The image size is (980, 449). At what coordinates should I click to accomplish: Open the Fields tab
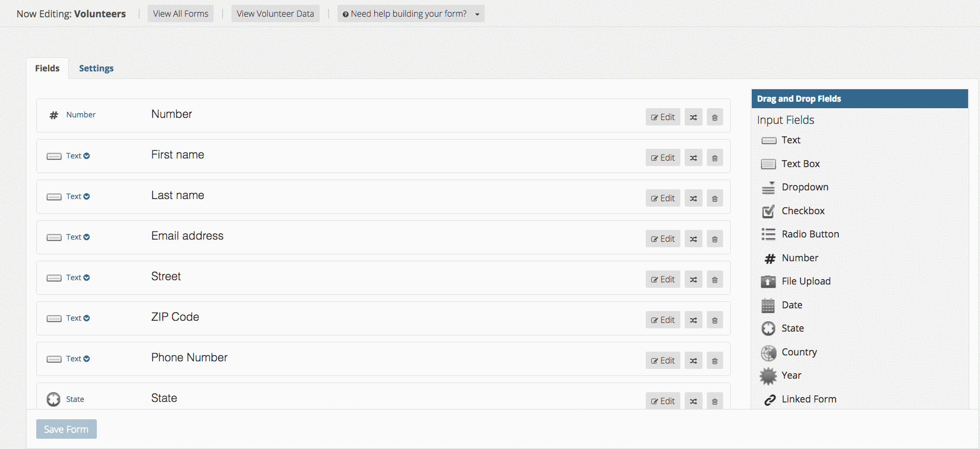47,68
